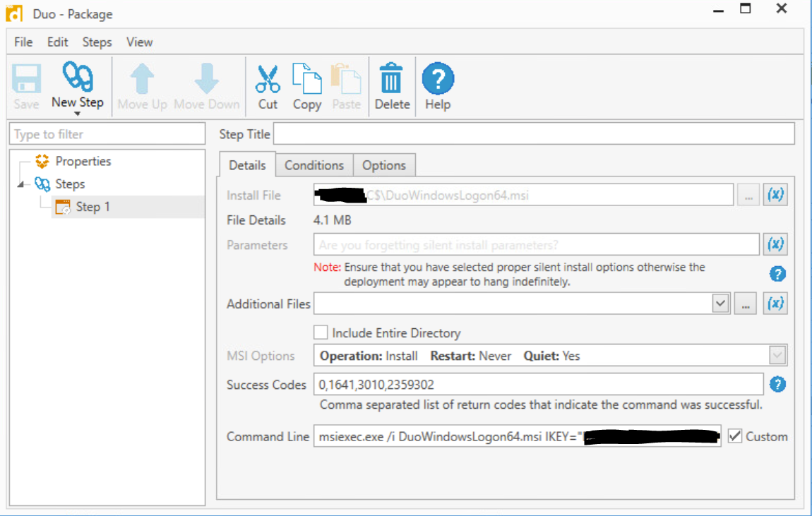Screen dimensions: 812x516
Task: Open Help with the question mark icon
Action: [438, 78]
